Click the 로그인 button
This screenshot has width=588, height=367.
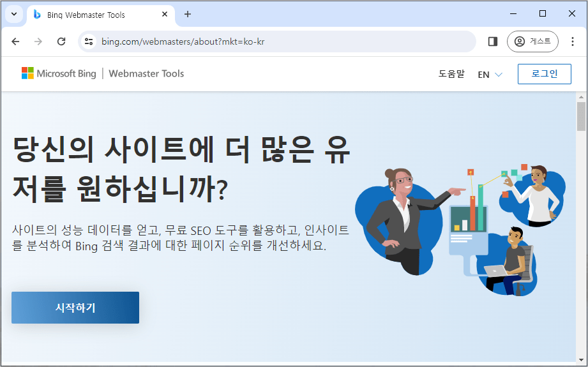[x=544, y=74]
